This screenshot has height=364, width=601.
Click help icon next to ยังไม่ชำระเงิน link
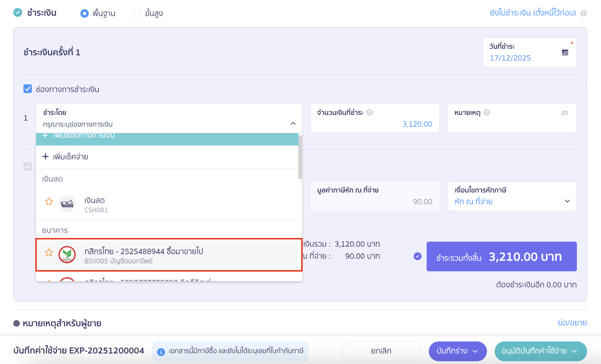coord(583,13)
